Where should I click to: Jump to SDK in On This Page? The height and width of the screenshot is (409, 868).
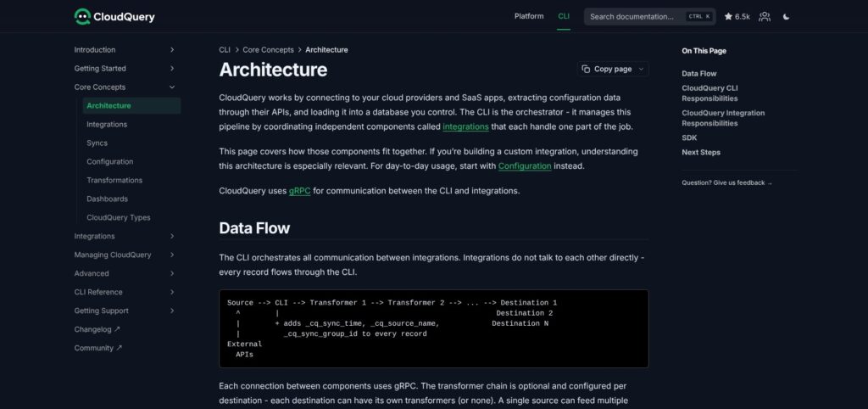click(x=689, y=138)
